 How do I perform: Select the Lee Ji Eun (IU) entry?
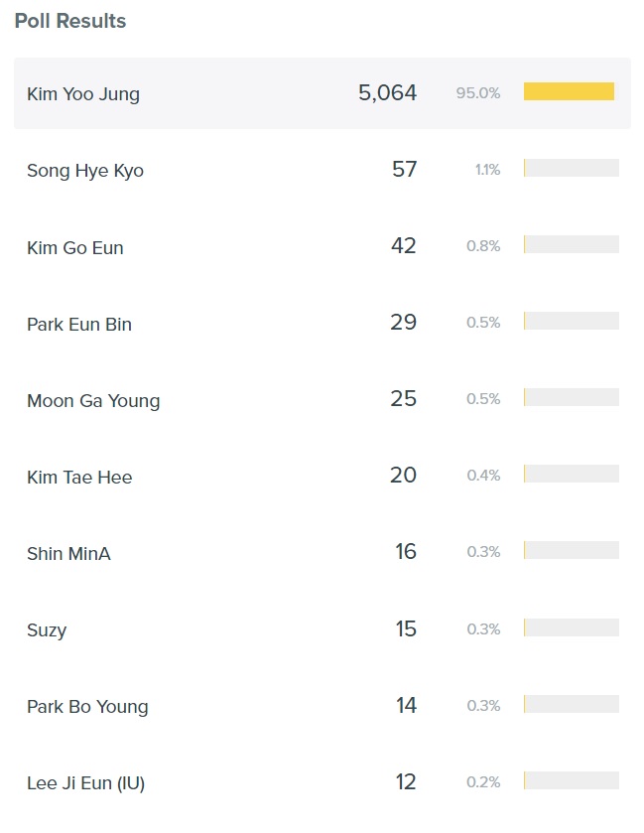(85, 783)
